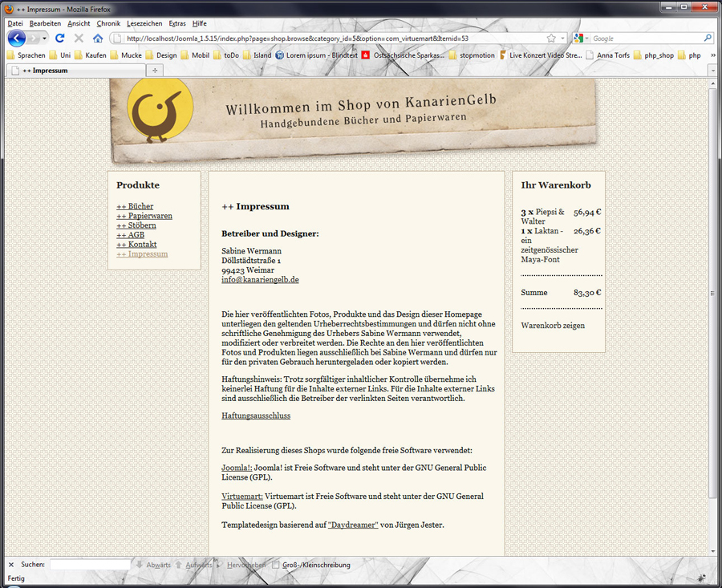Open the Chronik menu
This screenshot has height=588, width=722.
108,23
